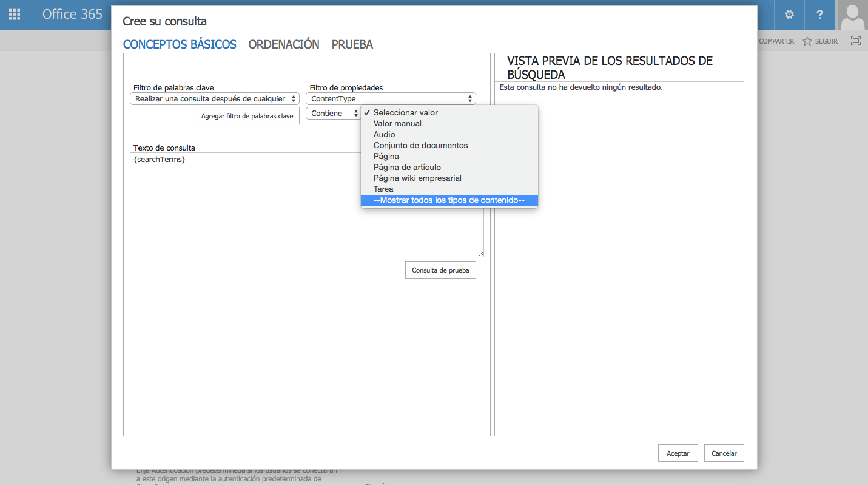This screenshot has height=485, width=868.
Task: Select Conjunto de documentos from the list
Action: [x=420, y=145]
